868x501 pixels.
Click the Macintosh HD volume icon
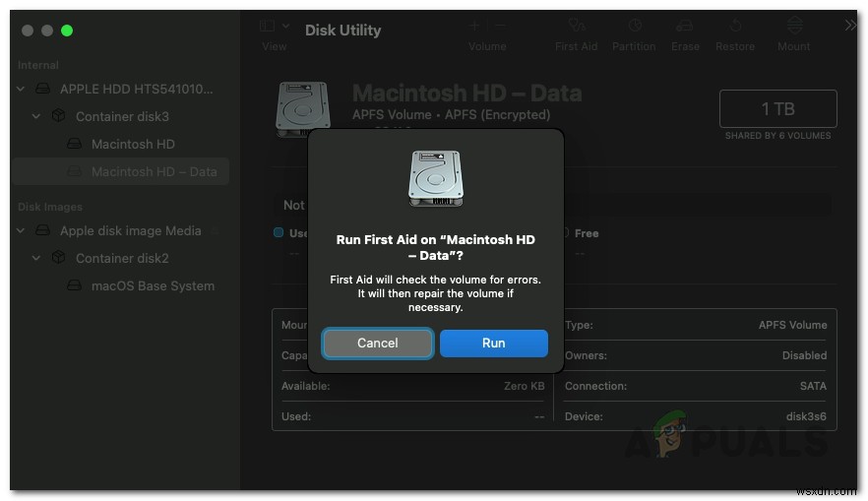tap(74, 144)
